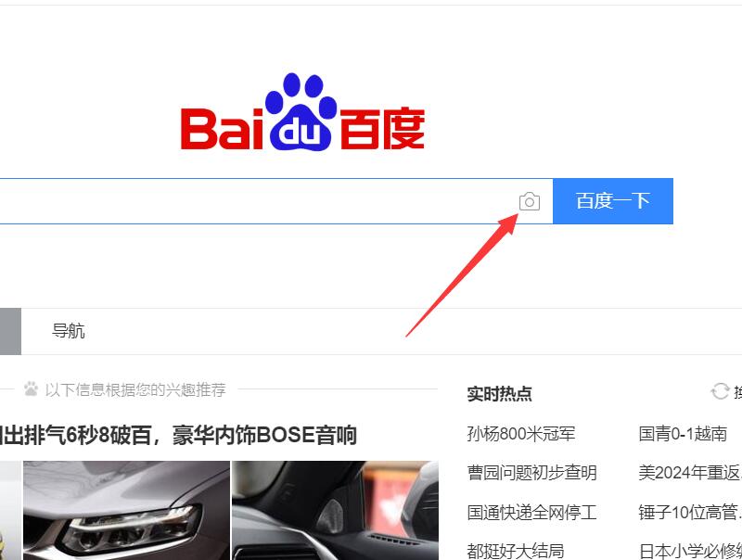Click the 百度一下 search button
Image resolution: width=742 pixels, height=560 pixels.
pyautogui.click(x=613, y=201)
